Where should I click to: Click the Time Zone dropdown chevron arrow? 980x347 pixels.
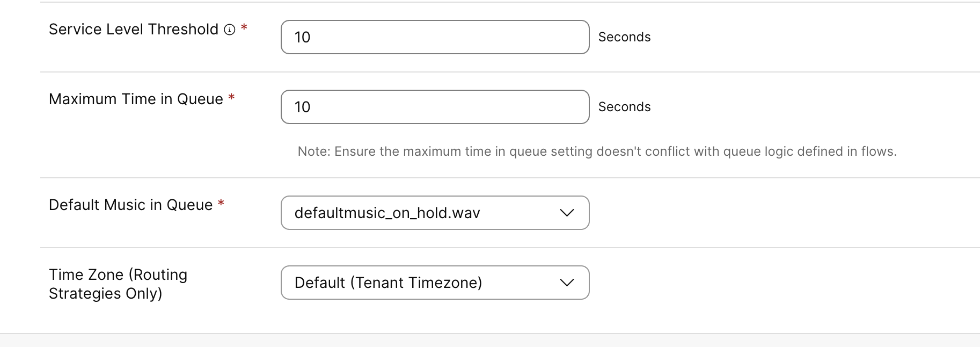tap(567, 283)
